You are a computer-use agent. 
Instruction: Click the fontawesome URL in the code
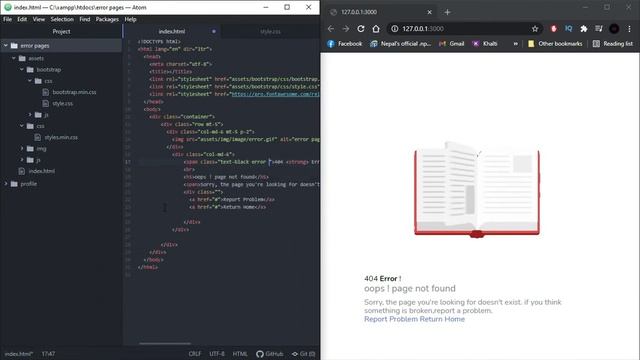pyautogui.click(x=276, y=94)
